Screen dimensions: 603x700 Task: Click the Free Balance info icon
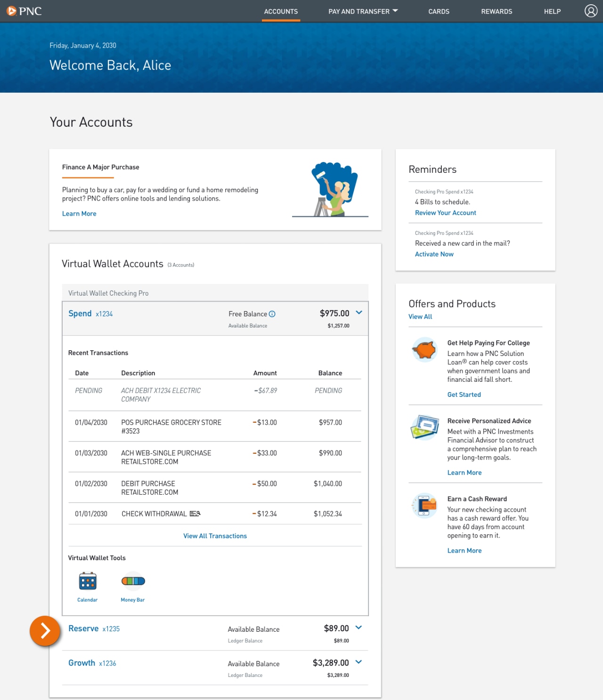click(x=272, y=314)
